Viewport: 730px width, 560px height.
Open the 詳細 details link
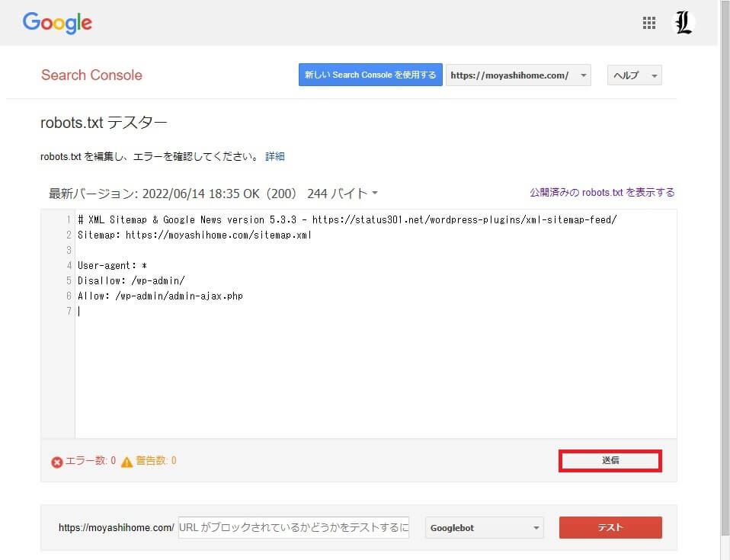274,156
